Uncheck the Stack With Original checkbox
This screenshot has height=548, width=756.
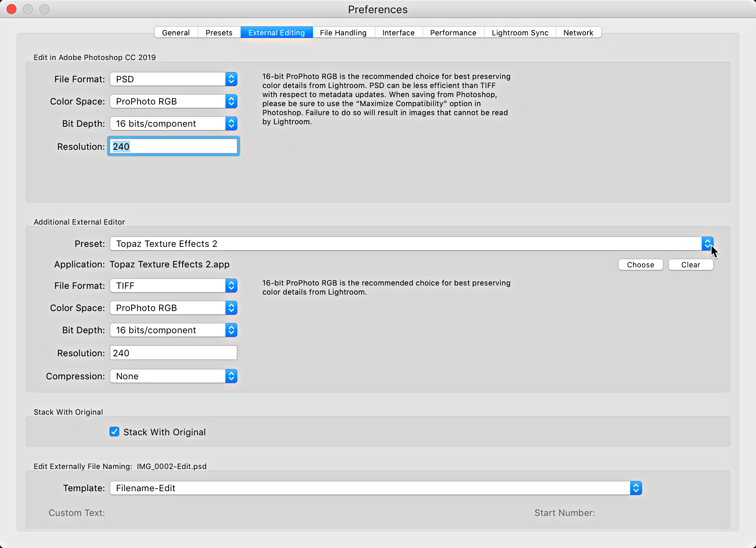coord(114,432)
